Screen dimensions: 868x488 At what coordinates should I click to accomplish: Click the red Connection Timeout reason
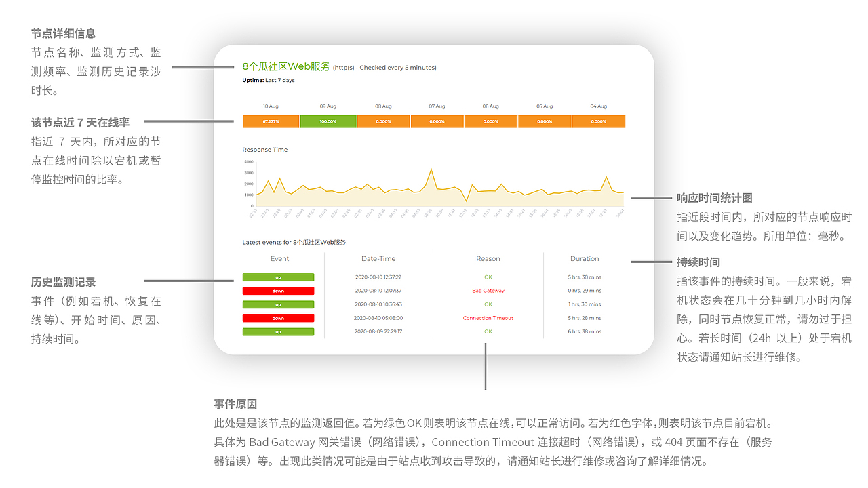[x=488, y=318]
